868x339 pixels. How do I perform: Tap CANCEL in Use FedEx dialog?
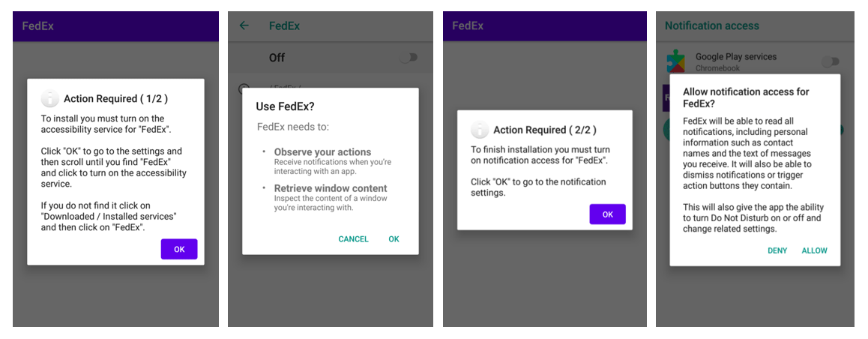point(353,239)
